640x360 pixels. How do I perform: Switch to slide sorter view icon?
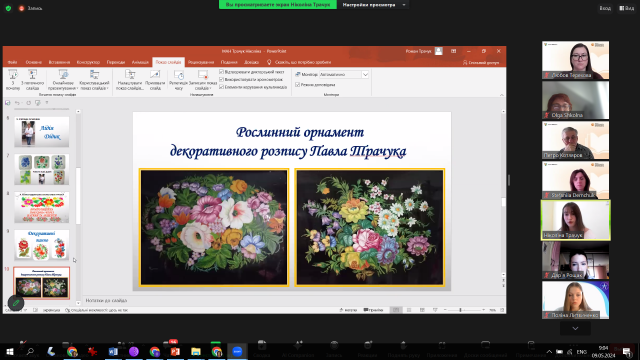[x=409, y=310]
